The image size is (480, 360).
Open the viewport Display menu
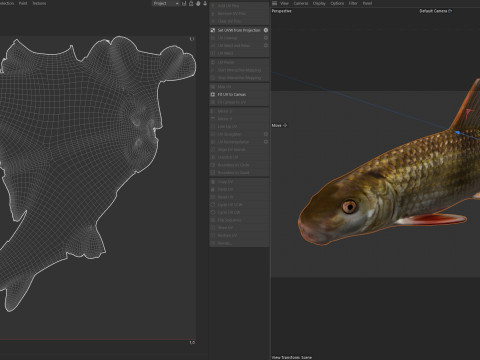(x=319, y=3)
